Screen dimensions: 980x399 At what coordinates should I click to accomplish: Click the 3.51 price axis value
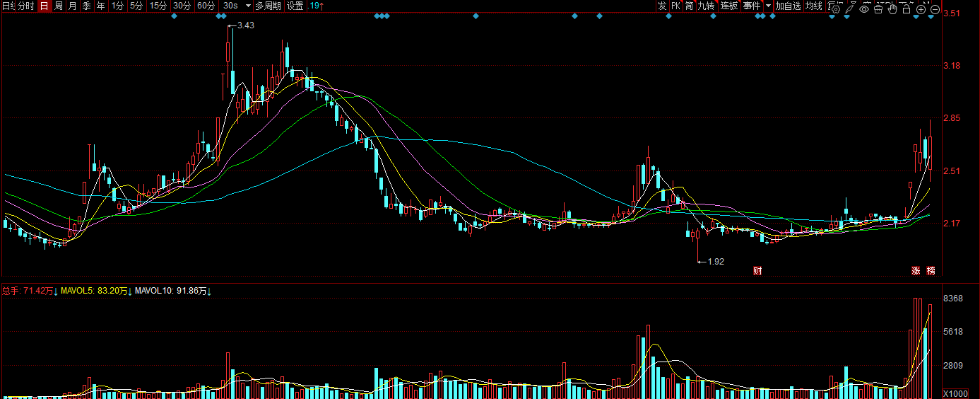(x=952, y=13)
